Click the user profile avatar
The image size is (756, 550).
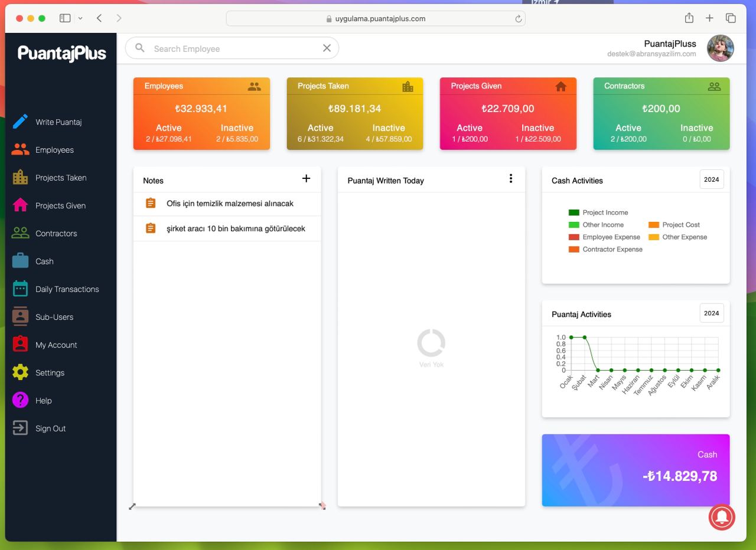click(721, 48)
